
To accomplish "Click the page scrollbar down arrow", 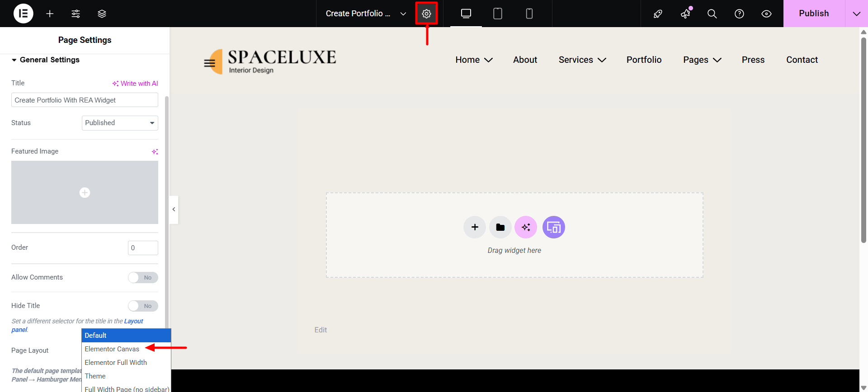I will pos(863,388).
